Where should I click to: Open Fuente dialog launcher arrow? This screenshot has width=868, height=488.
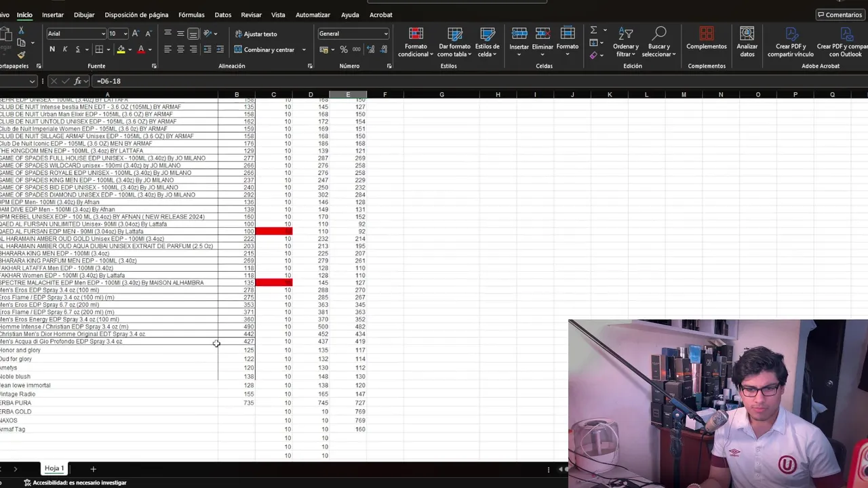[x=154, y=66]
